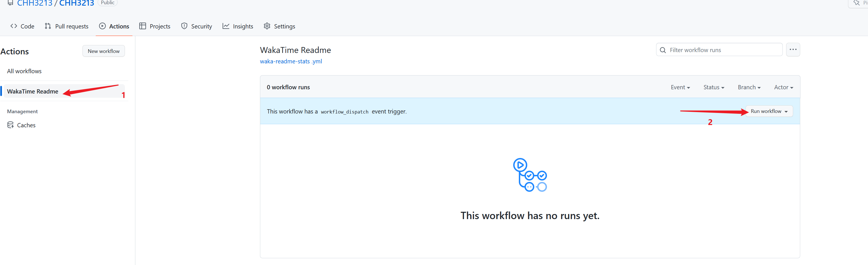Open the Branch filter dropdown
Image resolution: width=868 pixels, height=265 pixels.
pyautogui.click(x=749, y=87)
